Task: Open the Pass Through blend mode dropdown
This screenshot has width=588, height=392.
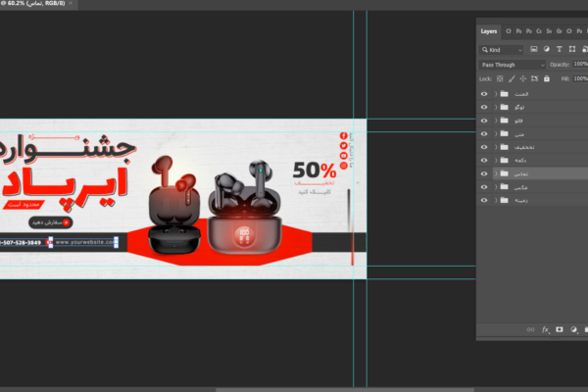Action: (512, 65)
